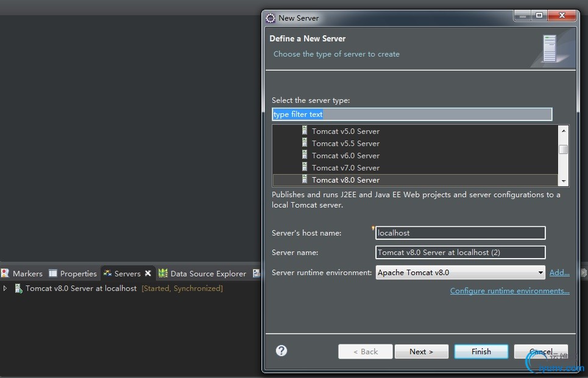Click the Tomcat v6.0 Server icon
Viewport: 588px width, 378px height.
coord(305,155)
